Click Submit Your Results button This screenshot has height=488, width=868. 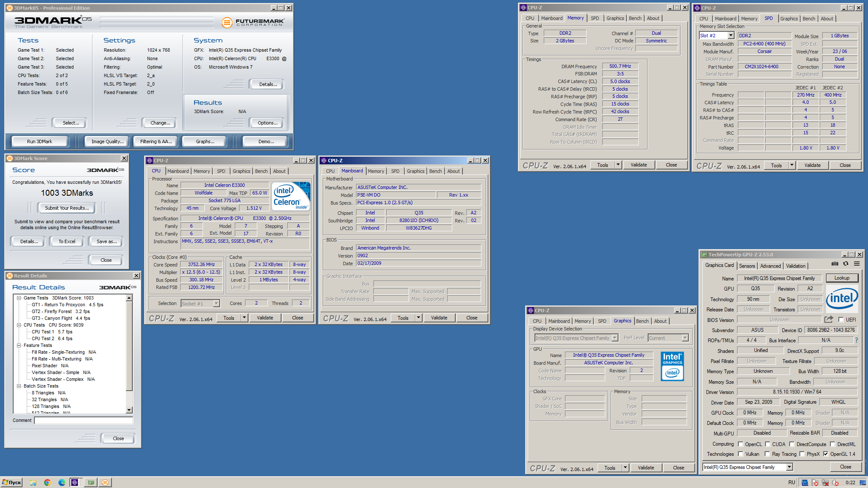(x=67, y=208)
